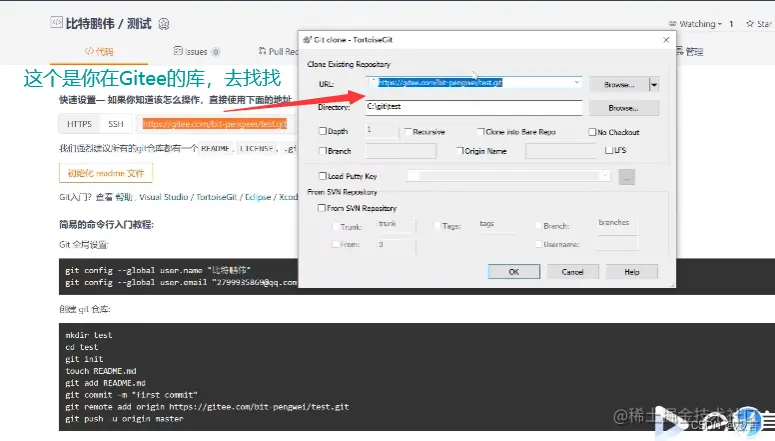The image size is (775, 441).
Task: Open the 管理 tab
Action: (x=690, y=51)
